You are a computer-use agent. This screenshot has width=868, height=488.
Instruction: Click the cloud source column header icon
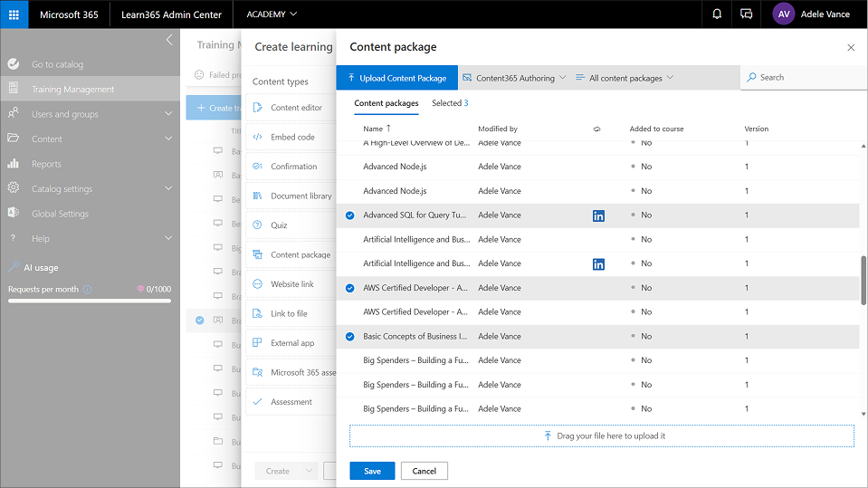[596, 129]
